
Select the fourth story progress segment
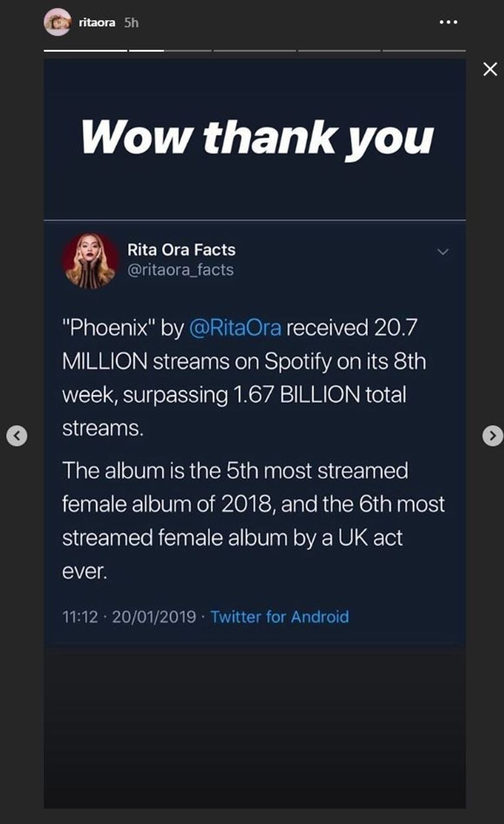coord(339,50)
